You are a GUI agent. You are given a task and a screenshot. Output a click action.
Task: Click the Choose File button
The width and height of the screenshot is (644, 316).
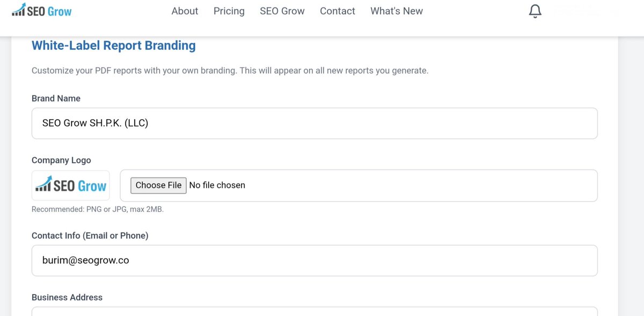(x=158, y=185)
